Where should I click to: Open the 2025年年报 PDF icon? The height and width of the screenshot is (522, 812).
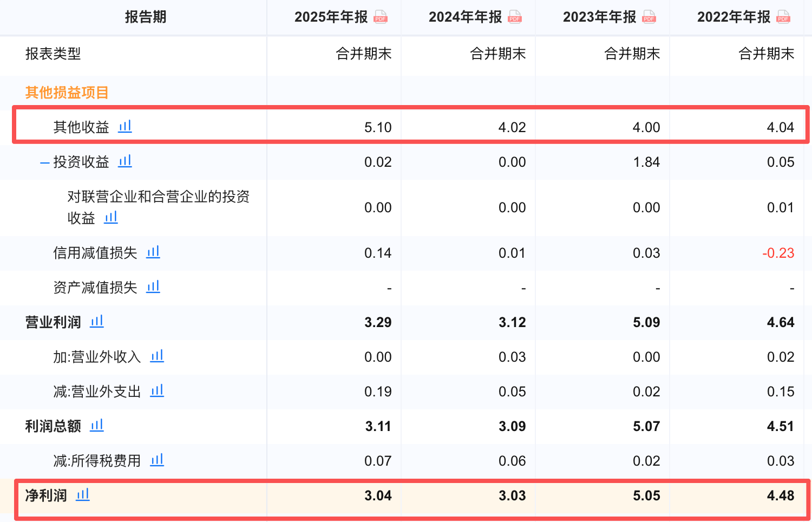(x=381, y=17)
